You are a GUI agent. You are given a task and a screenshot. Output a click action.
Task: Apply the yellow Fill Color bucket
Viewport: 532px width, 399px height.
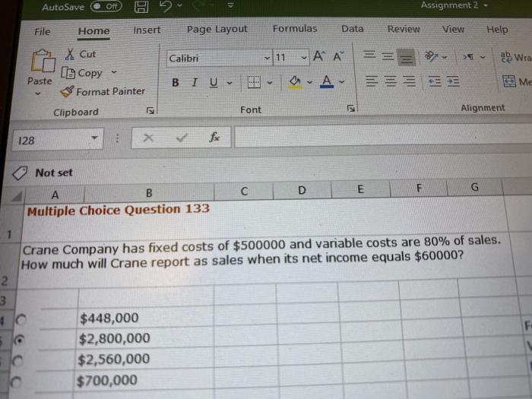pos(295,82)
